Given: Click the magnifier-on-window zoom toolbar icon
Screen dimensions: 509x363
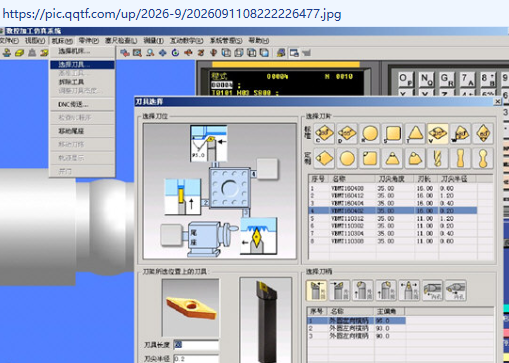Looking at the screenshot, I should [x=137, y=53].
